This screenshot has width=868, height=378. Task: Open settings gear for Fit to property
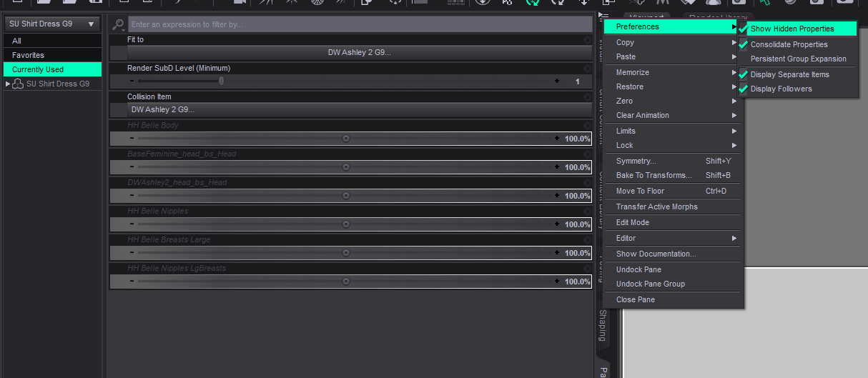click(588, 40)
